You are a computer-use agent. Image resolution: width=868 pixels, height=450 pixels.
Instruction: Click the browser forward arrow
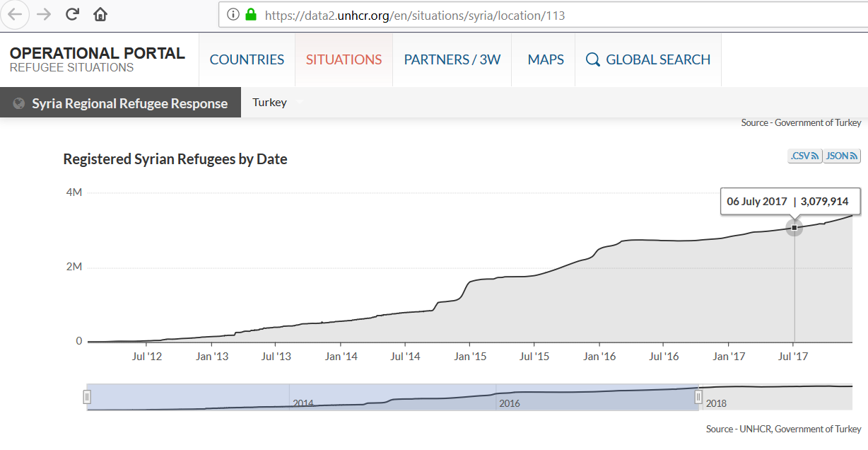click(x=44, y=14)
